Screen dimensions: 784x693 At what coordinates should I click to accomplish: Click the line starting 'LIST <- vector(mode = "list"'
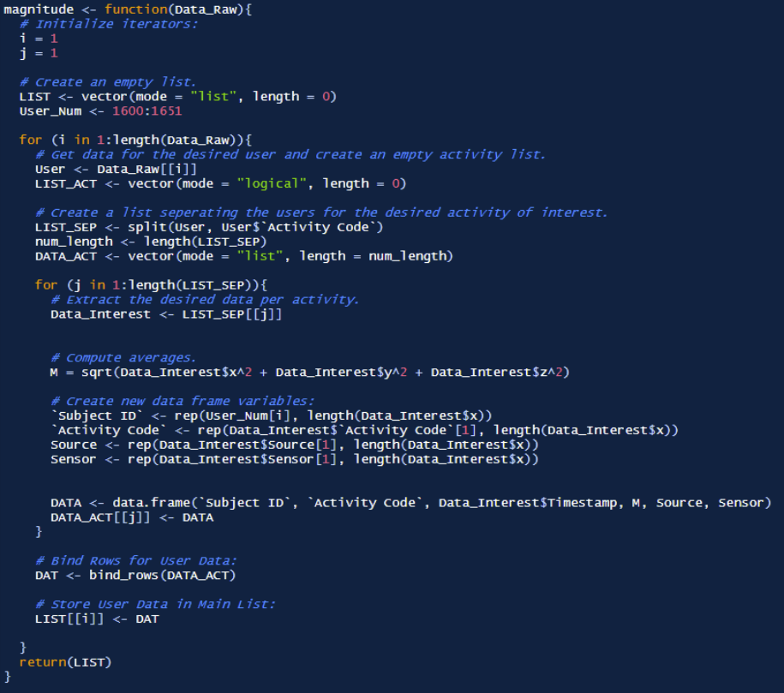(178, 97)
